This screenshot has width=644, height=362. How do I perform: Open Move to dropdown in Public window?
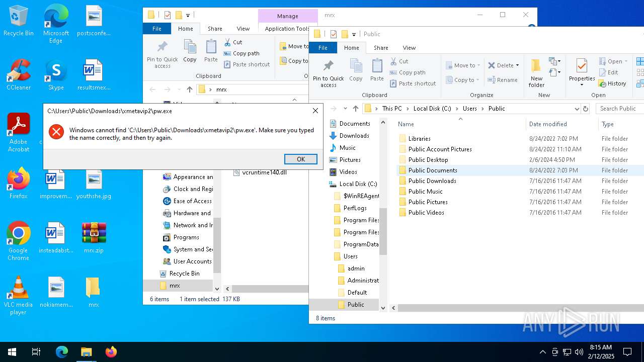pos(463,65)
